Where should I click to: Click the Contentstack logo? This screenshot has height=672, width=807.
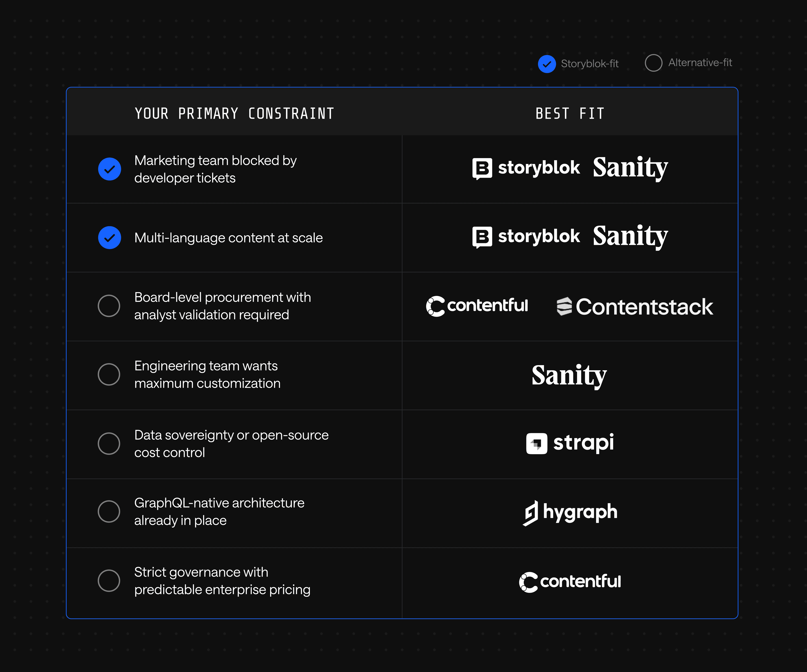pos(635,306)
